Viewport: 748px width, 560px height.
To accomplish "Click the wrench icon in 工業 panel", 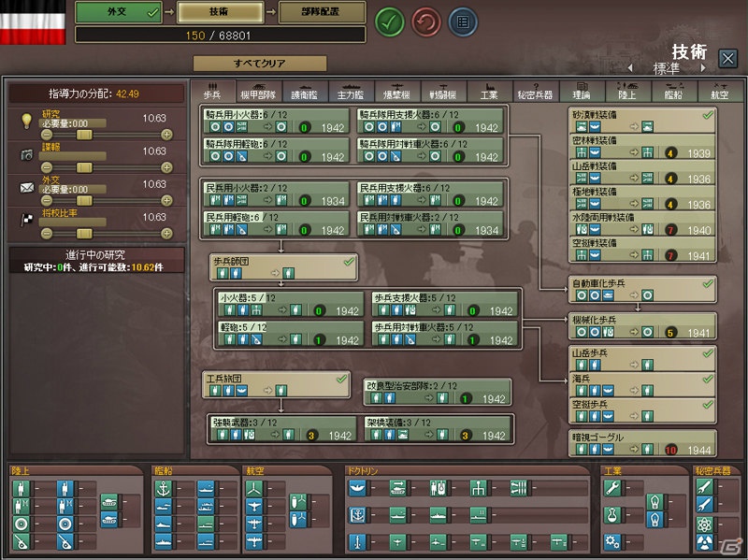I will point(612,488).
